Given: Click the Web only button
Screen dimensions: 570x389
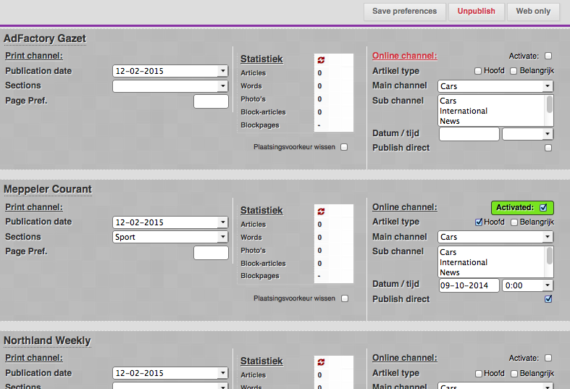Looking at the screenshot, I should coord(533,11).
